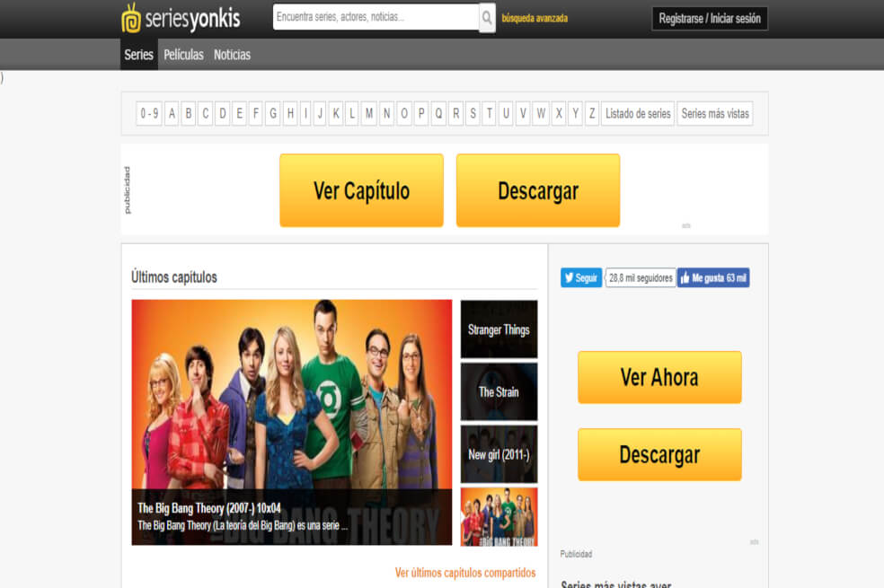
Task: Open Ver últimos capítulos compartidos link
Action: tap(465, 573)
